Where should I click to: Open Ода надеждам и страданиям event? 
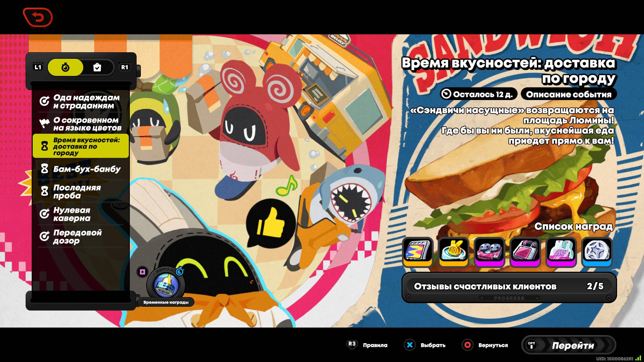(80, 102)
